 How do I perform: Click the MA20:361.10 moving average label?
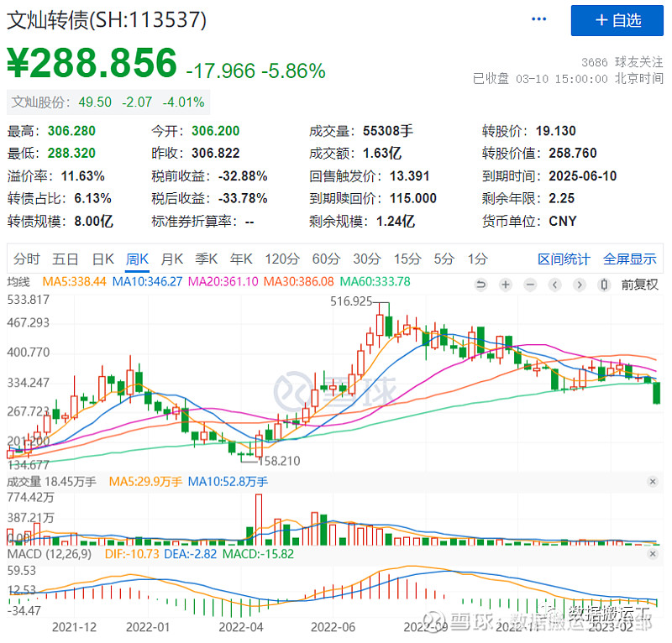[x=223, y=282]
